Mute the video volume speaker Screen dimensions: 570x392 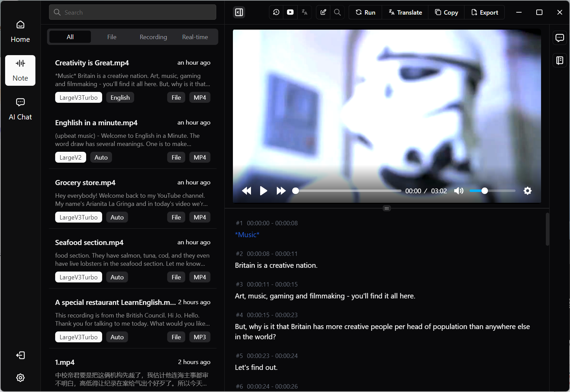(x=458, y=191)
